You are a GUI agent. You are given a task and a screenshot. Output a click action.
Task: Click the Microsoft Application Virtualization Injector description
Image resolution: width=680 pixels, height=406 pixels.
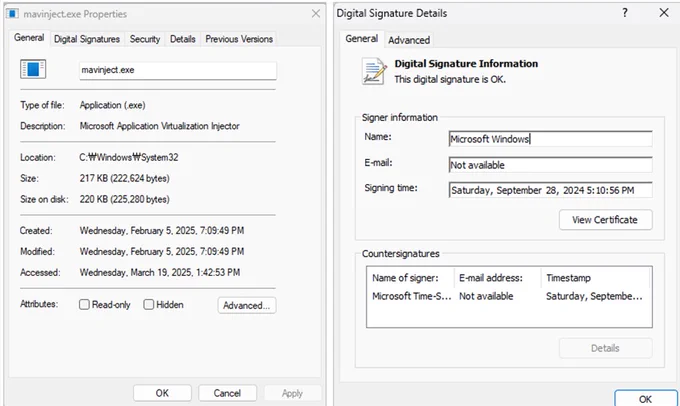point(160,126)
